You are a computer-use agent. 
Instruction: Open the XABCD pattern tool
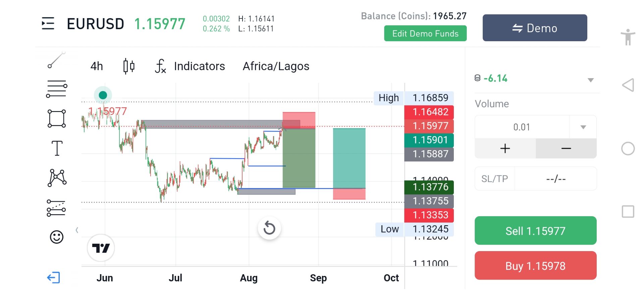57,178
